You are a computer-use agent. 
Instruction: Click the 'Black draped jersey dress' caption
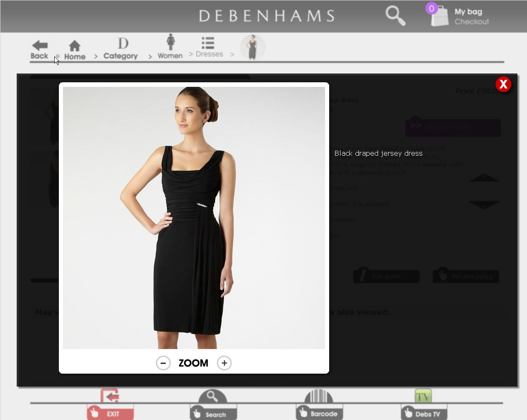(x=378, y=153)
